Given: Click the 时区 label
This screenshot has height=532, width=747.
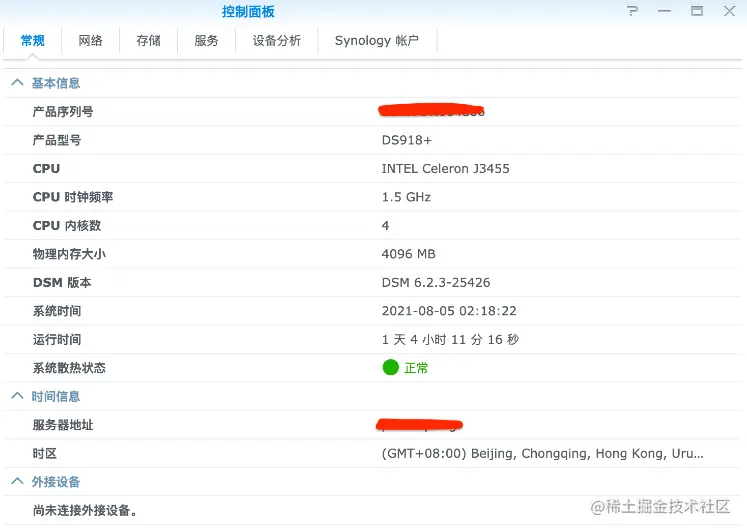Looking at the screenshot, I should (x=44, y=453).
